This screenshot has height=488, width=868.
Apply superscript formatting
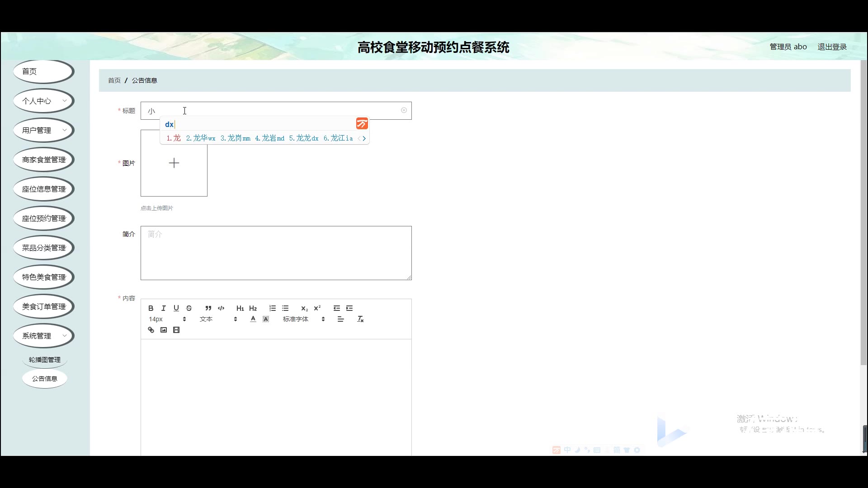317,308
